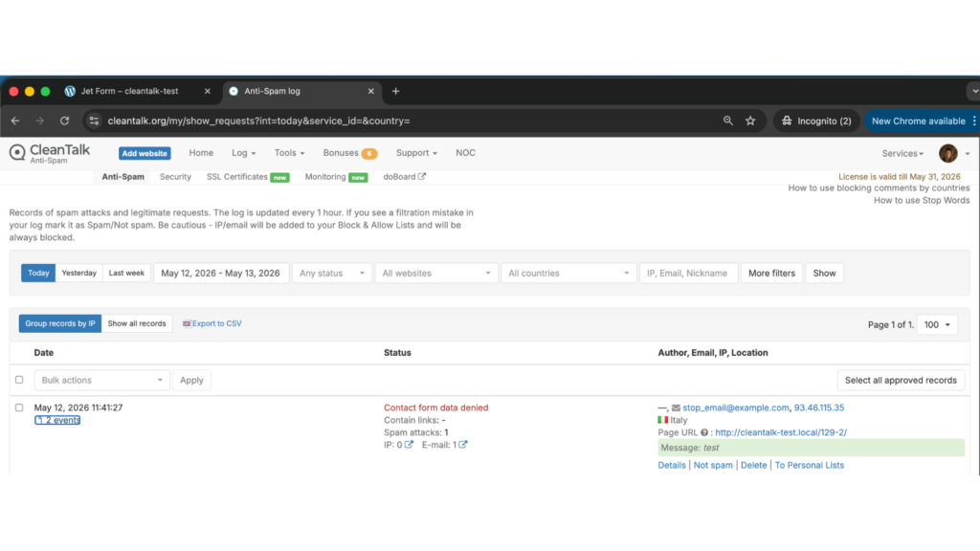Click the zoom magnifier icon in address bar

[x=728, y=121]
